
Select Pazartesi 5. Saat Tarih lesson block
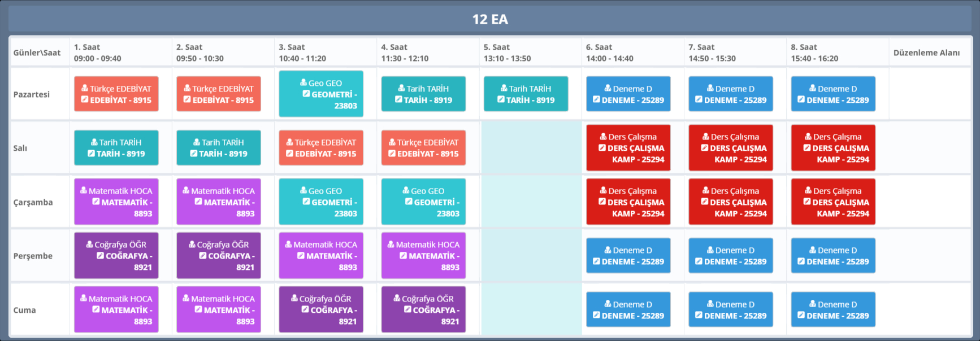[x=526, y=94]
